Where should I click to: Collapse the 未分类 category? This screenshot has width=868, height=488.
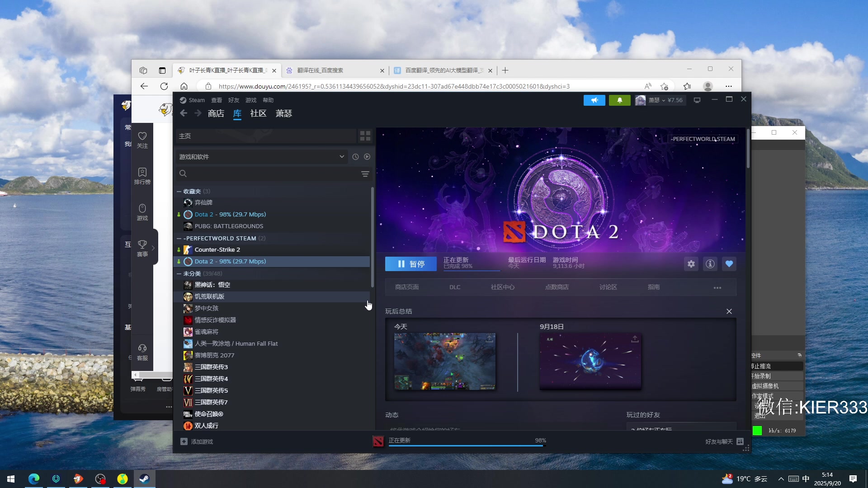coord(179,273)
